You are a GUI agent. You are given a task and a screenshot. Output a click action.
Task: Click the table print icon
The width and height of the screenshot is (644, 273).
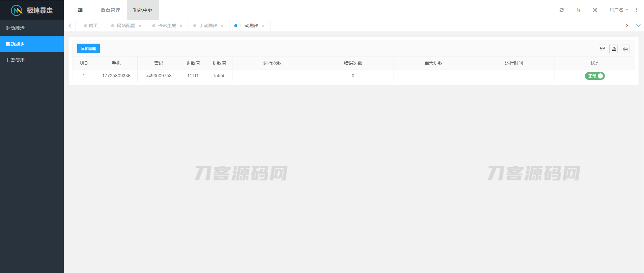[x=625, y=49]
